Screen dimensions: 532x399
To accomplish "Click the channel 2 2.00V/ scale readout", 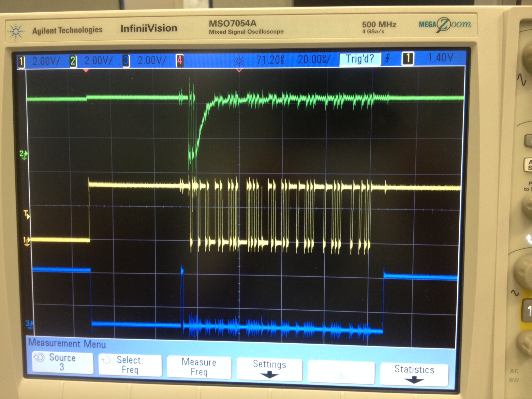I will (98, 61).
